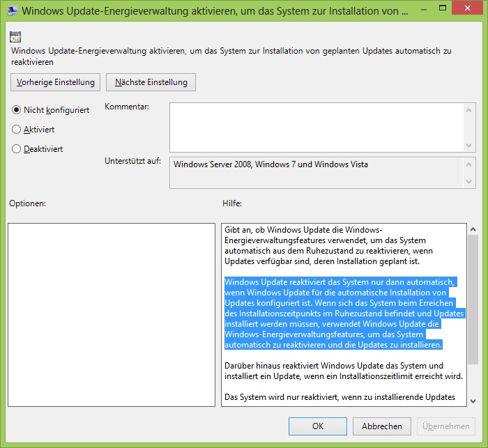Click the policy title text under icon
The height and width of the screenshot is (448, 488).
point(231,56)
